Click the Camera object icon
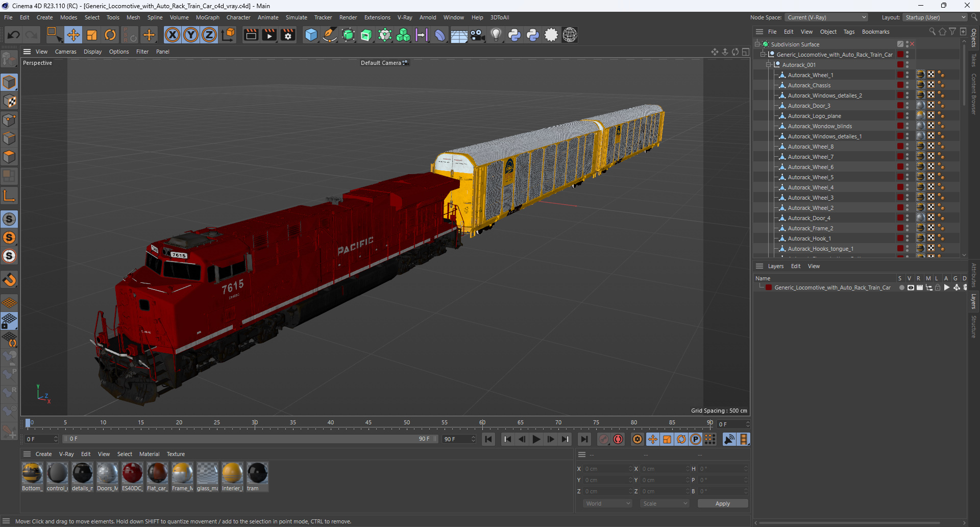 pos(477,35)
